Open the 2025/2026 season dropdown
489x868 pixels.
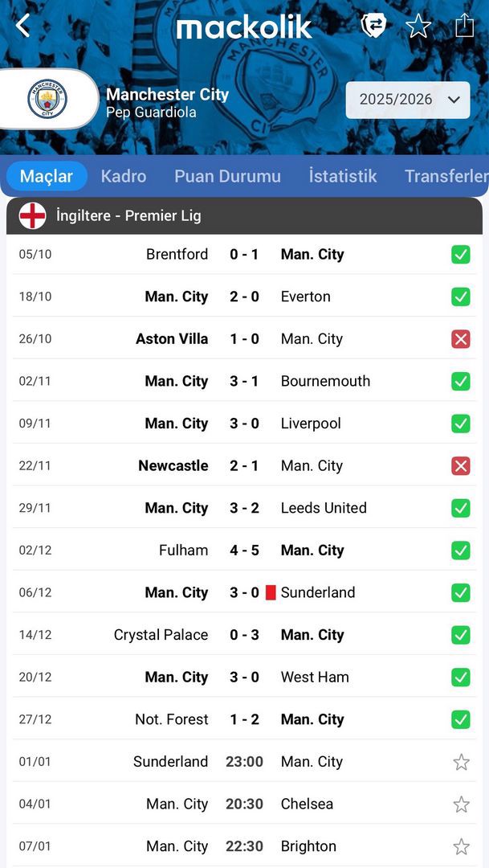click(408, 100)
